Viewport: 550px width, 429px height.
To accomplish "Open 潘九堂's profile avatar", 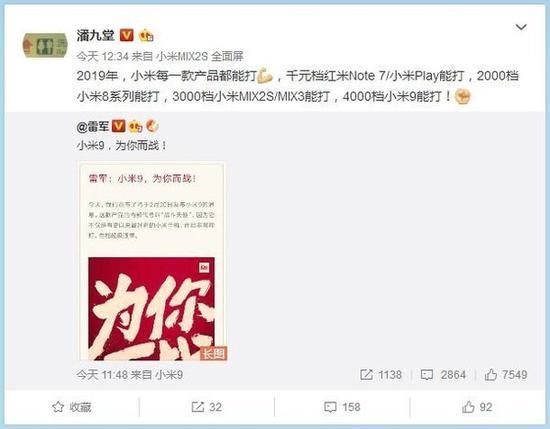I will pyautogui.click(x=45, y=46).
